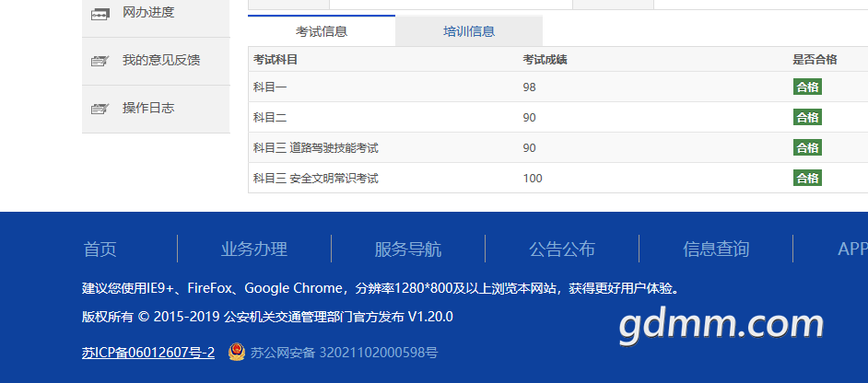
Task: Open 我的意见反馈 in the sidebar
Action: pos(156,62)
